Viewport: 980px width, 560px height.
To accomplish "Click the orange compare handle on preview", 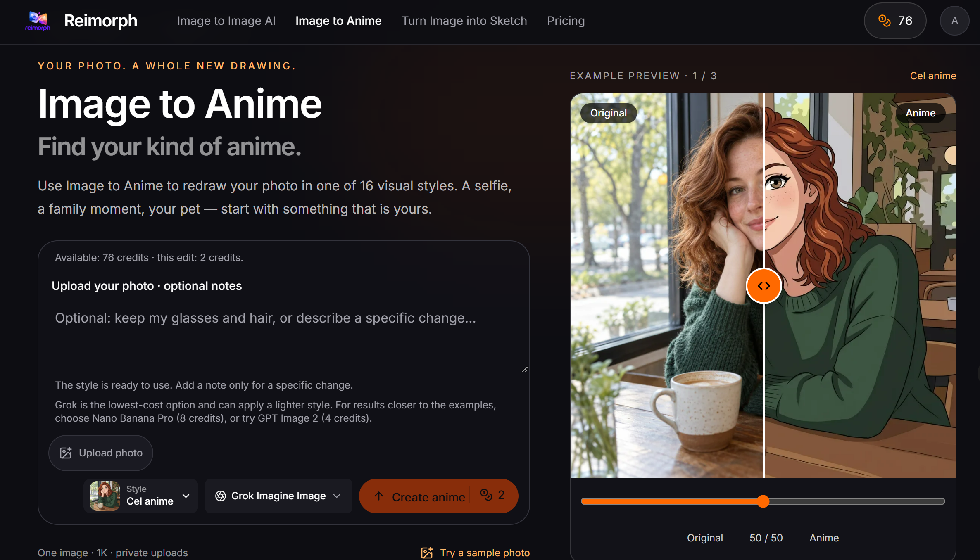I will click(x=764, y=285).
